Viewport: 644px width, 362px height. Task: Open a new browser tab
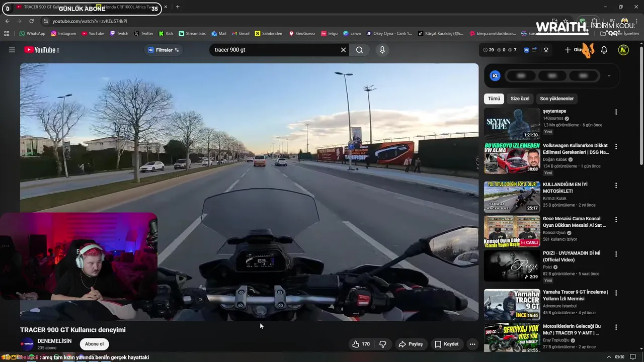pos(178,7)
